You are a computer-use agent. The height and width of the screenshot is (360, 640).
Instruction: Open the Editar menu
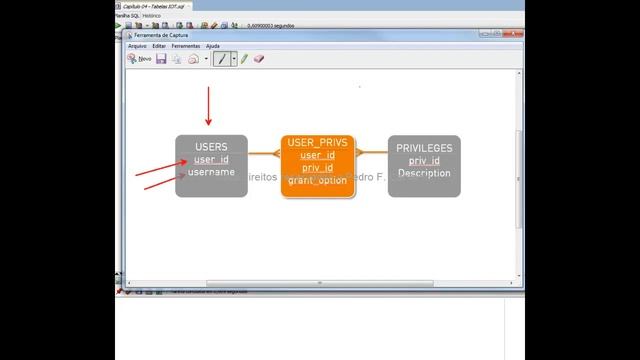coord(159,46)
